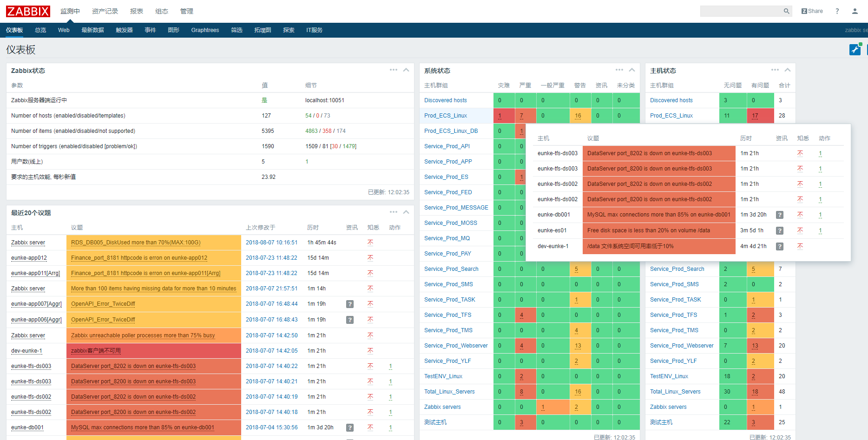Switch to the Graphtrees submenu tab
The width and height of the screenshot is (868, 440).
coord(205,30)
